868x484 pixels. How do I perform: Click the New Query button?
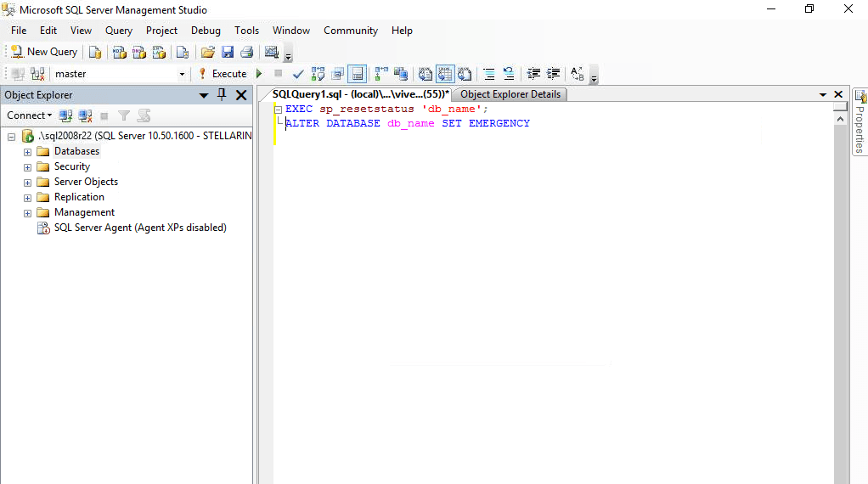44,52
